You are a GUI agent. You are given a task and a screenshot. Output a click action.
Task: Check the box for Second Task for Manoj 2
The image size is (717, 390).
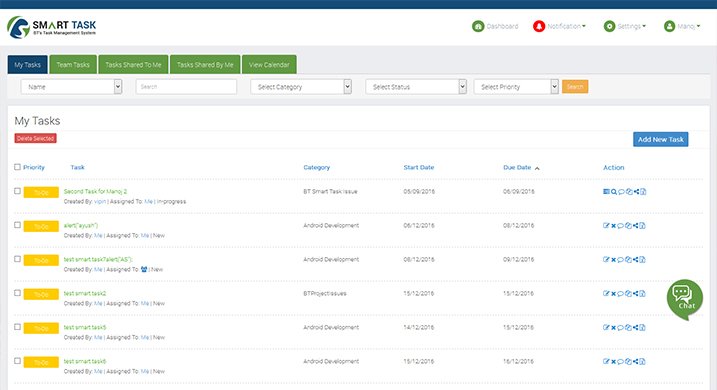tap(17, 191)
